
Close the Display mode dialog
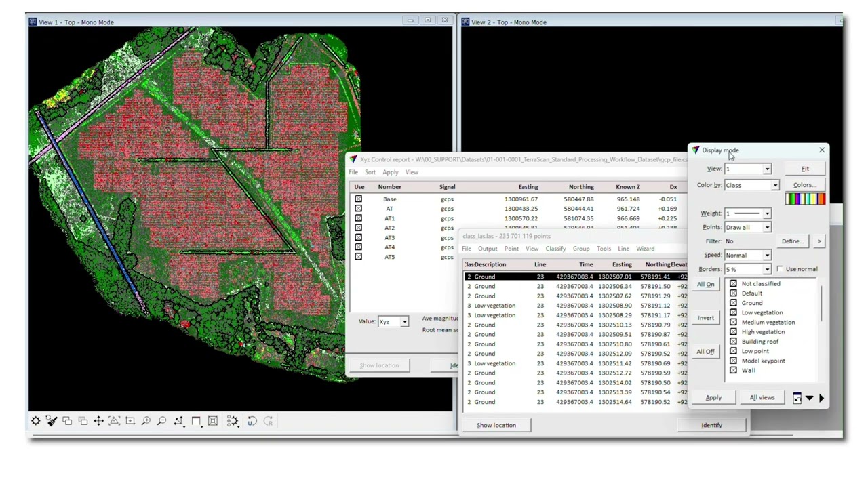tap(822, 150)
